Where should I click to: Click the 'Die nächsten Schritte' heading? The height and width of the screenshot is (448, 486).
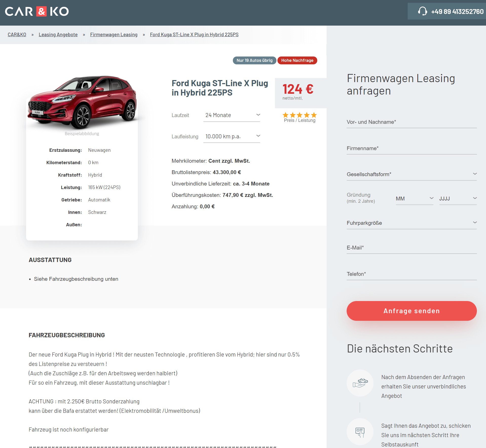coord(400,349)
